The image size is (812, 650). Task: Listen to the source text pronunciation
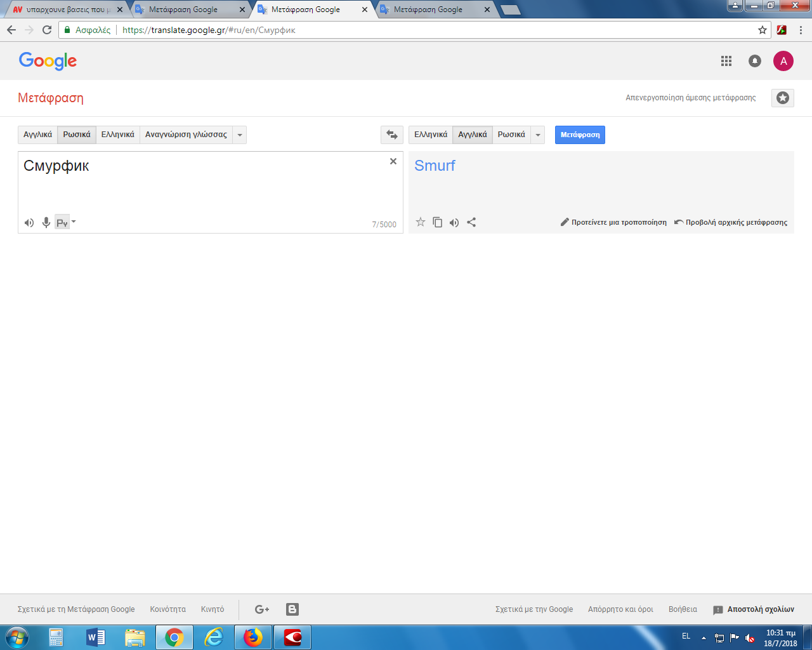[29, 222]
